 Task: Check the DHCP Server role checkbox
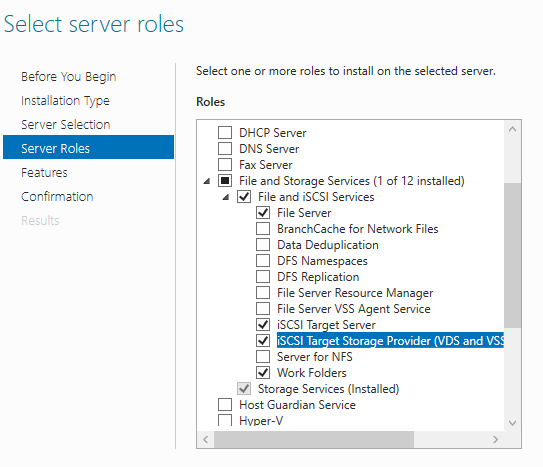(225, 133)
